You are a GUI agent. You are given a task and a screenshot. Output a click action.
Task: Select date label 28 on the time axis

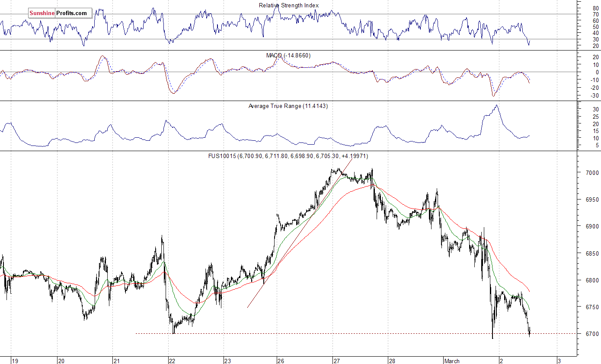392,361
